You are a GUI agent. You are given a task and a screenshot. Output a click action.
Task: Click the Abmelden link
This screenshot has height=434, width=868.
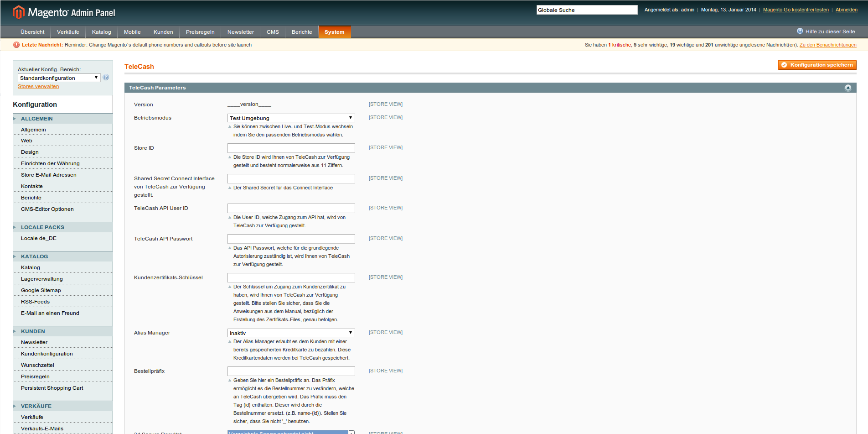846,10
